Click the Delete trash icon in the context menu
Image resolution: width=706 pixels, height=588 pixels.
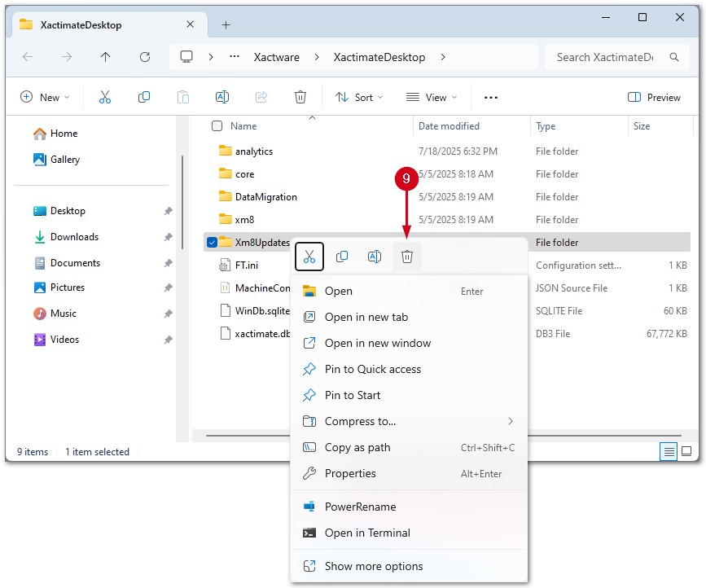point(407,257)
